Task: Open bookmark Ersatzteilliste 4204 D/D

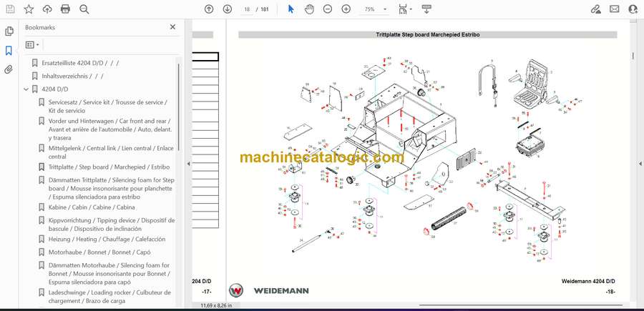Action: point(80,63)
